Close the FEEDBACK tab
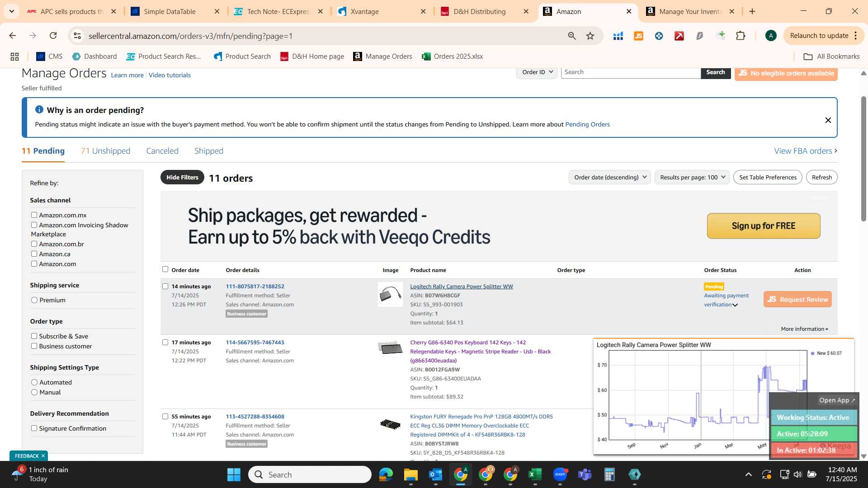 (x=43, y=456)
